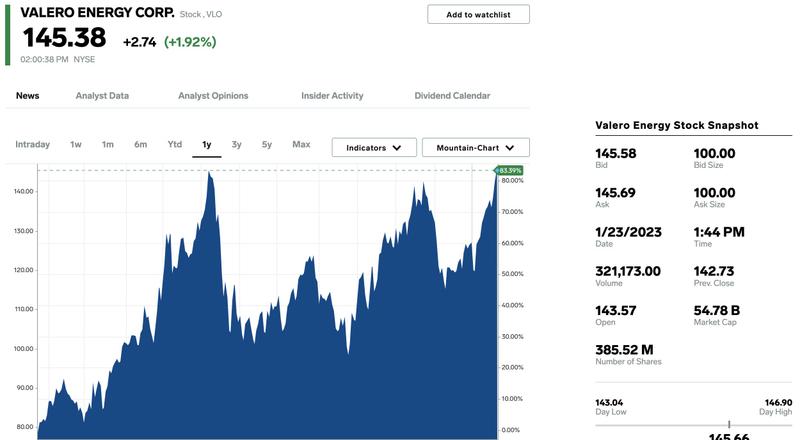Select the Insider Activity tab
This screenshot has height=440, width=800.
point(332,95)
